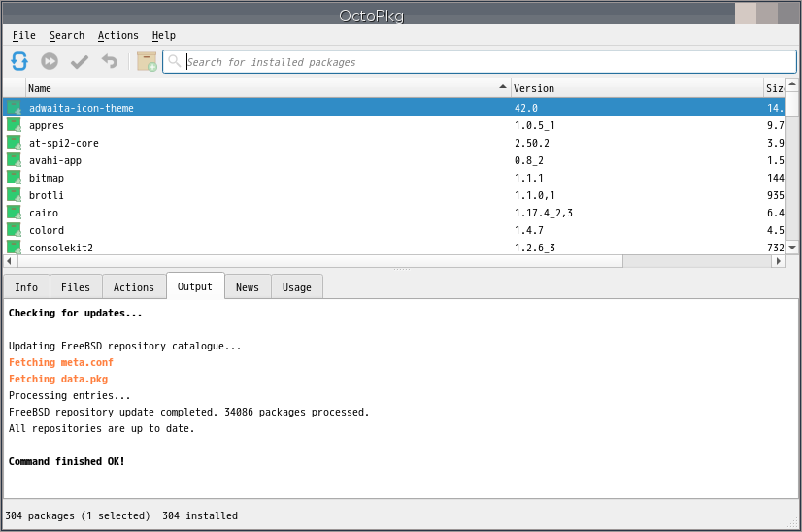The width and height of the screenshot is (802, 532).
Task: Click version 1.2.6_3 cell
Action: pyautogui.click(x=534, y=248)
